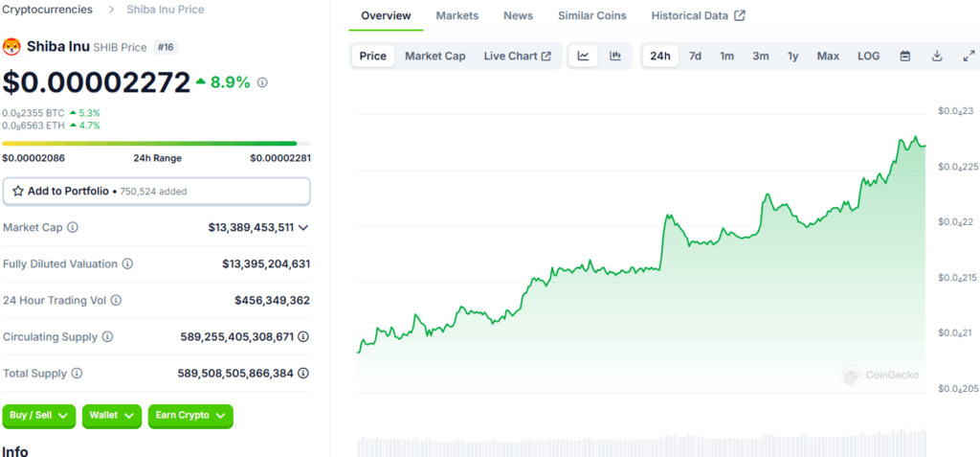Click info icon after circulating supply value

[x=303, y=337]
